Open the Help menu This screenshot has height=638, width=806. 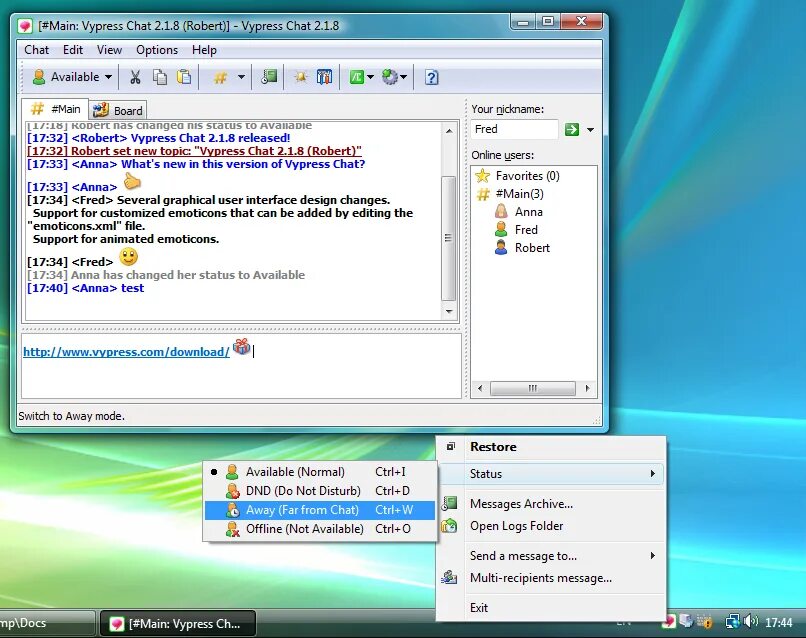click(204, 50)
